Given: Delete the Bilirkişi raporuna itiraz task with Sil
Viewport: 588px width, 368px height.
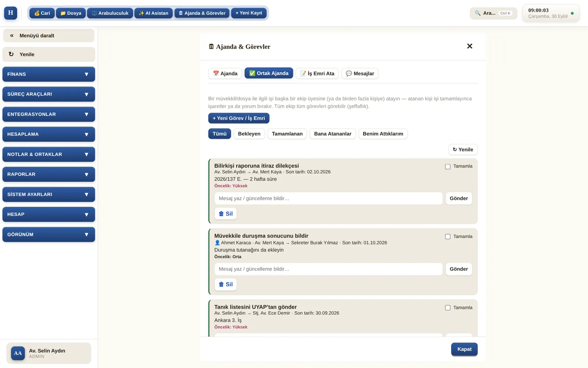Looking at the screenshot, I should (226, 214).
